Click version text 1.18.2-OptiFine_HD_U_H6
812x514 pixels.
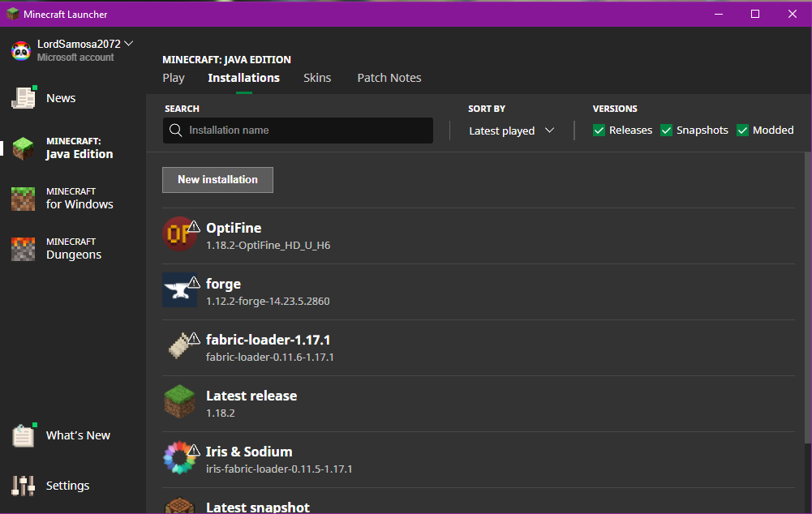tap(268, 246)
